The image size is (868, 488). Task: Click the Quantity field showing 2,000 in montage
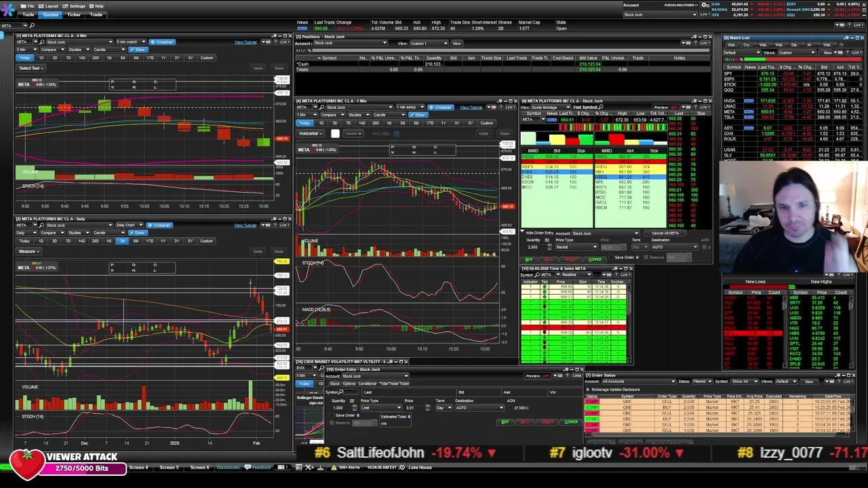coord(536,247)
